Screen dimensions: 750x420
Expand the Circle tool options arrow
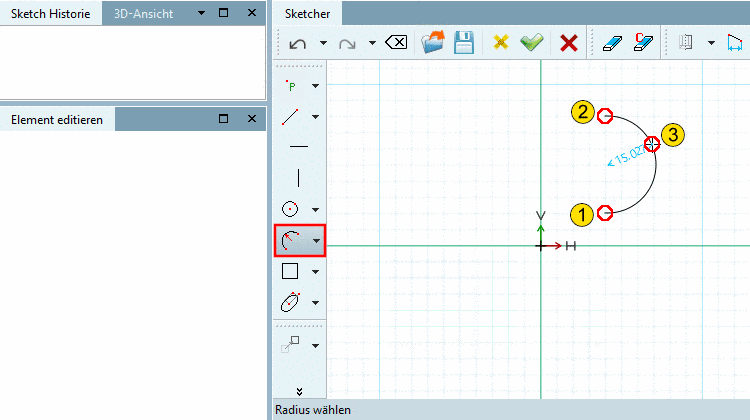point(316,210)
